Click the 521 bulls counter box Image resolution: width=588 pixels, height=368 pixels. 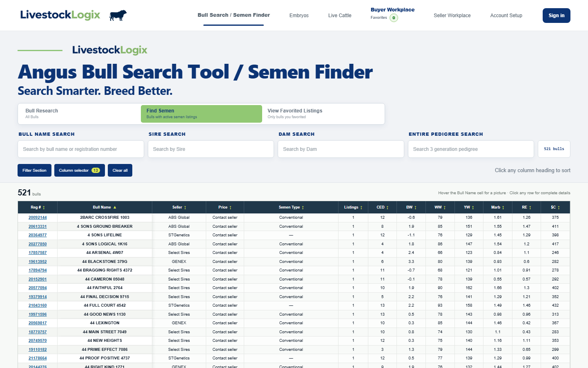click(554, 149)
